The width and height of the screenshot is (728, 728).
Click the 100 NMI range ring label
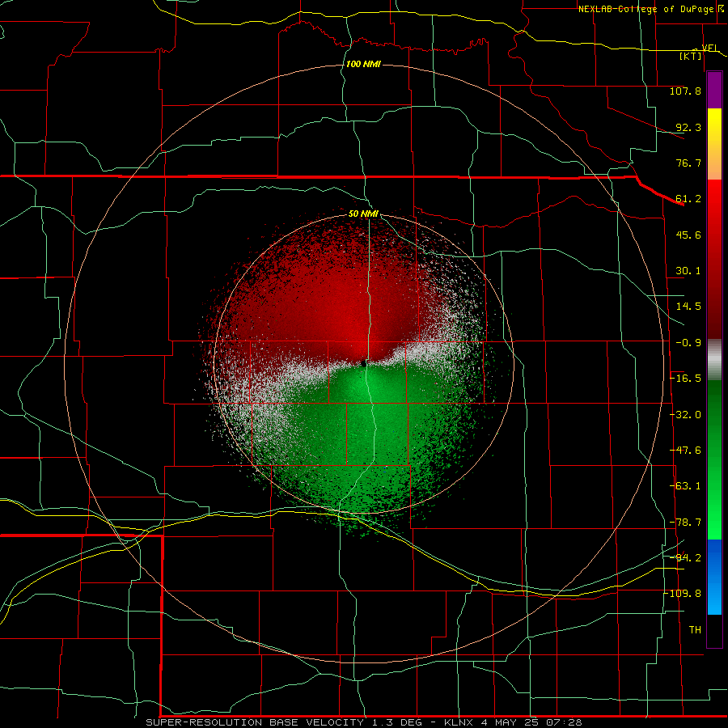363,64
